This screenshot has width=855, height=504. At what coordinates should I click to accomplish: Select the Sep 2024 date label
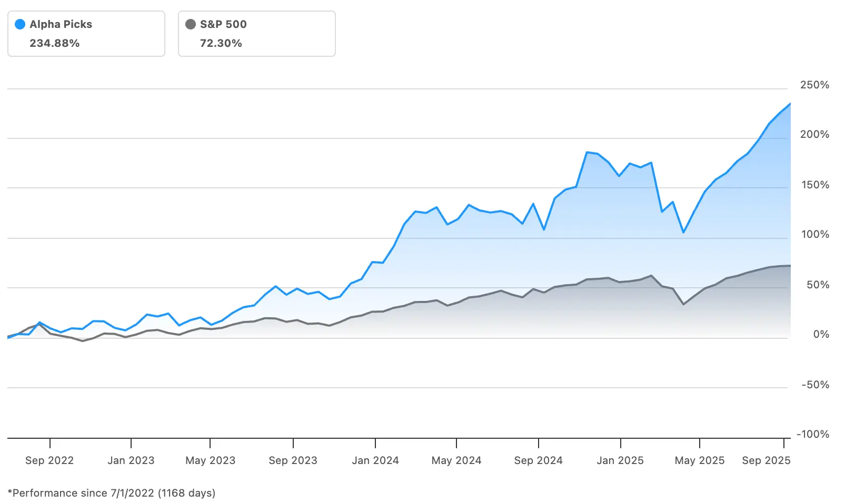(539, 460)
